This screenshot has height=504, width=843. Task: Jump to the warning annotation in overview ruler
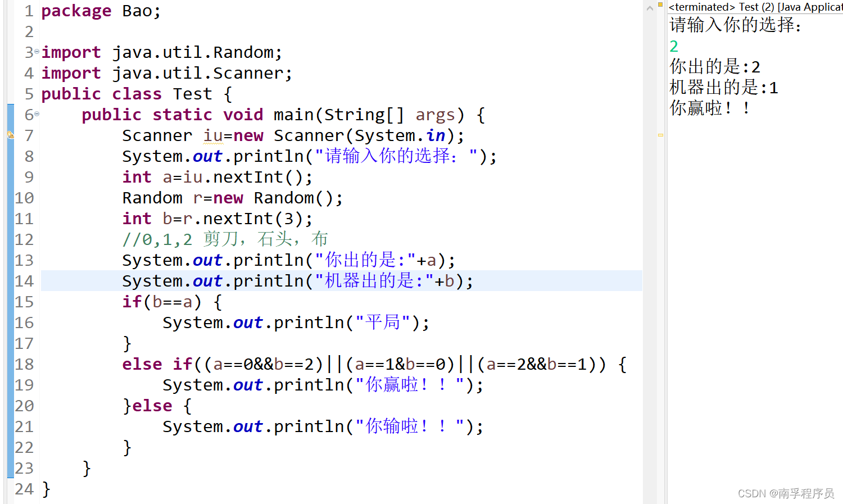coord(660,135)
